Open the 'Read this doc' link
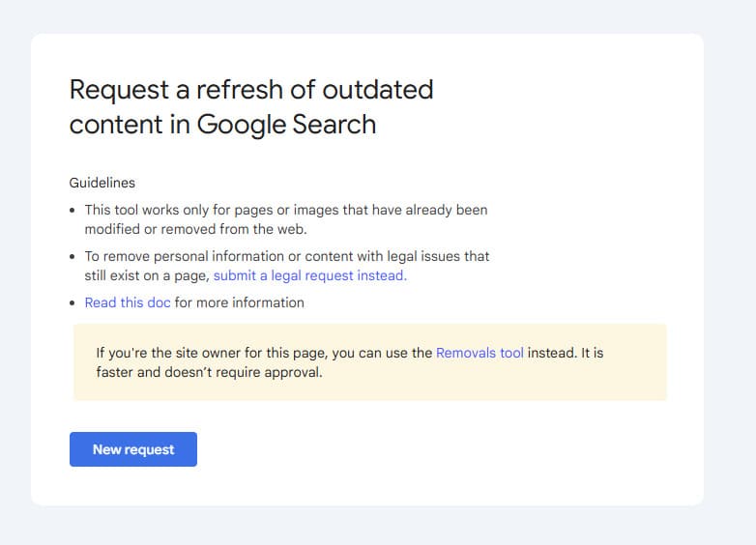The image size is (756, 545). 128,302
